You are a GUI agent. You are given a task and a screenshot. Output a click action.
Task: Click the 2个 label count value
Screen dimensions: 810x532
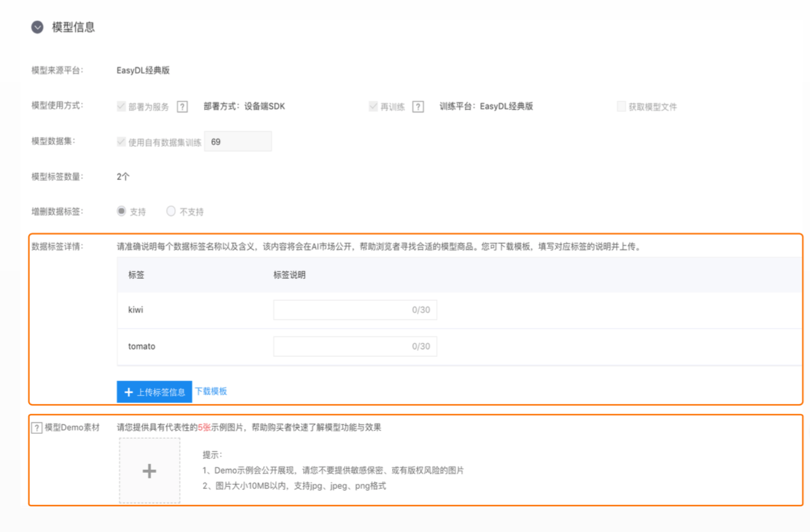click(123, 177)
